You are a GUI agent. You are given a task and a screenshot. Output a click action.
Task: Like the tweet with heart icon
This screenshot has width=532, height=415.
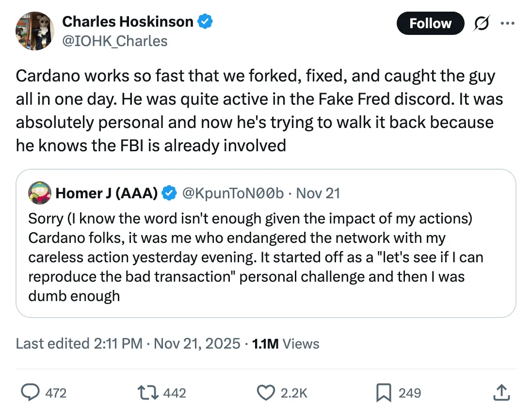tap(265, 392)
